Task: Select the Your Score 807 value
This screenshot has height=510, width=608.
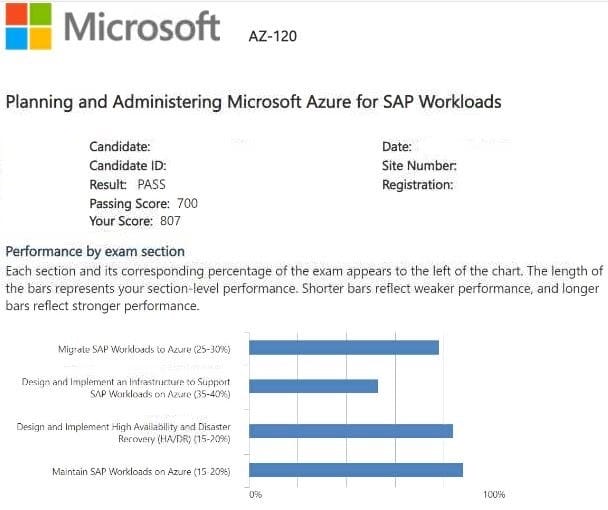Action: [170, 221]
